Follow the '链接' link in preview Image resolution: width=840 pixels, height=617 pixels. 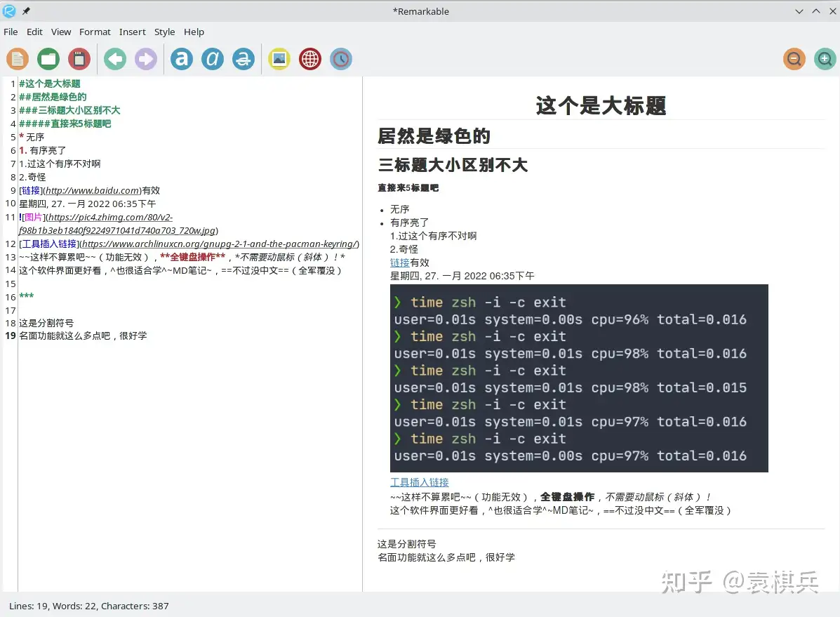click(x=399, y=263)
